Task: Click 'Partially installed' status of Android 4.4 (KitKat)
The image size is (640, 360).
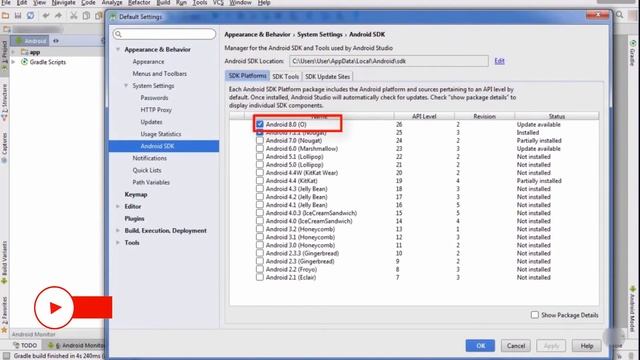Action: click(x=539, y=181)
